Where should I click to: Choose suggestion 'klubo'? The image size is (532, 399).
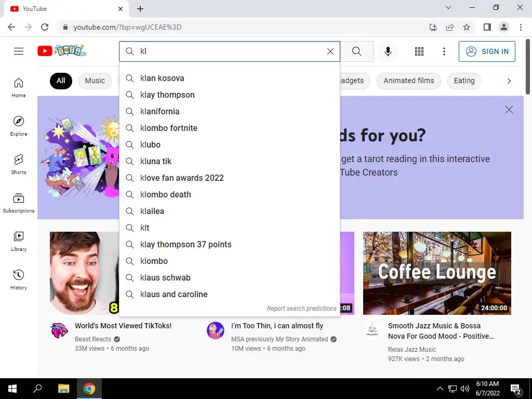pyautogui.click(x=230, y=144)
